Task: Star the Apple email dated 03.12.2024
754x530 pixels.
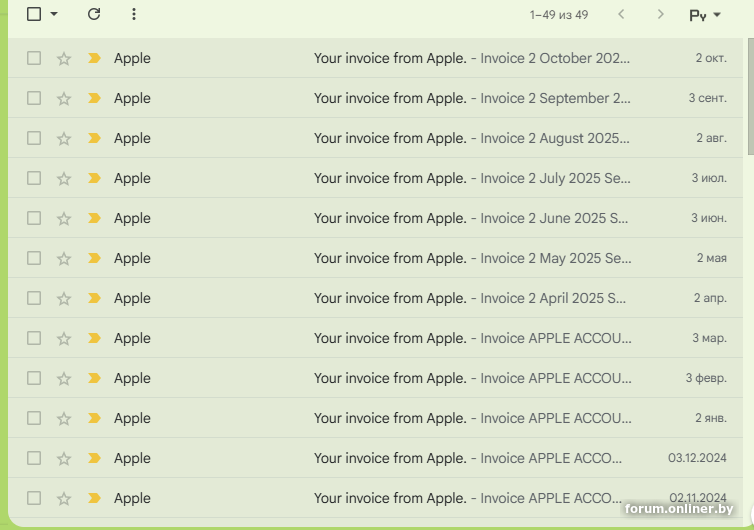Action: [x=64, y=458]
